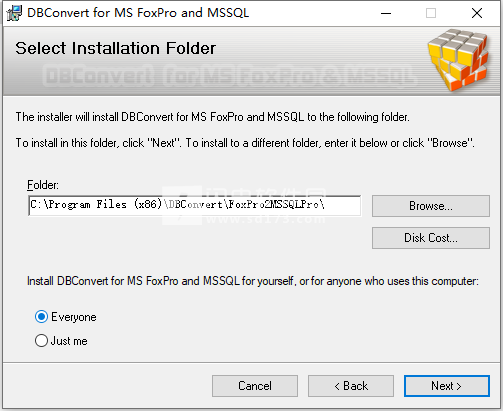This screenshot has height=411, width=503.
Task: Click the line starting The installer will install
Action: click(212, 117)
